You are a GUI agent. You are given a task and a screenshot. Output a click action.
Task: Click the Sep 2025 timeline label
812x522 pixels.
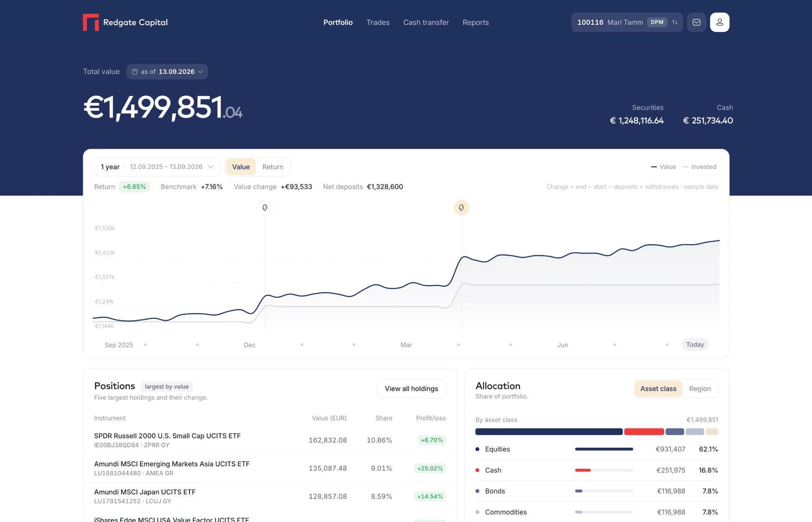coord(119,345)
